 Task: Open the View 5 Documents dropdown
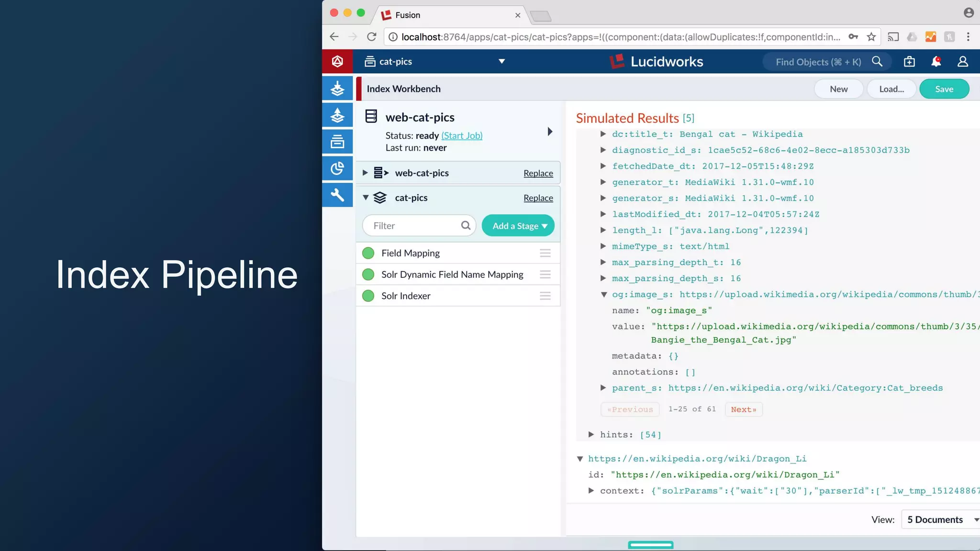[x=941, y=519]
